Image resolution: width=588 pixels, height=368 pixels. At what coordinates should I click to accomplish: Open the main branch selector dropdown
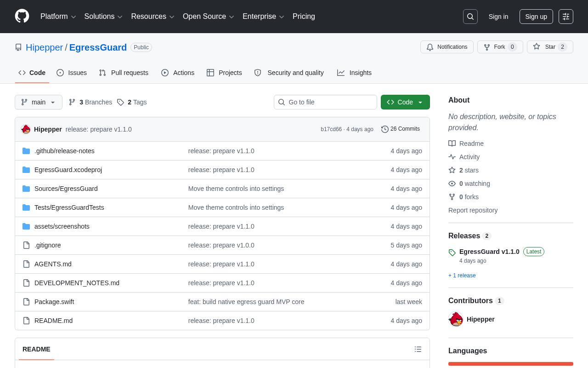click(x=39, y=102)
